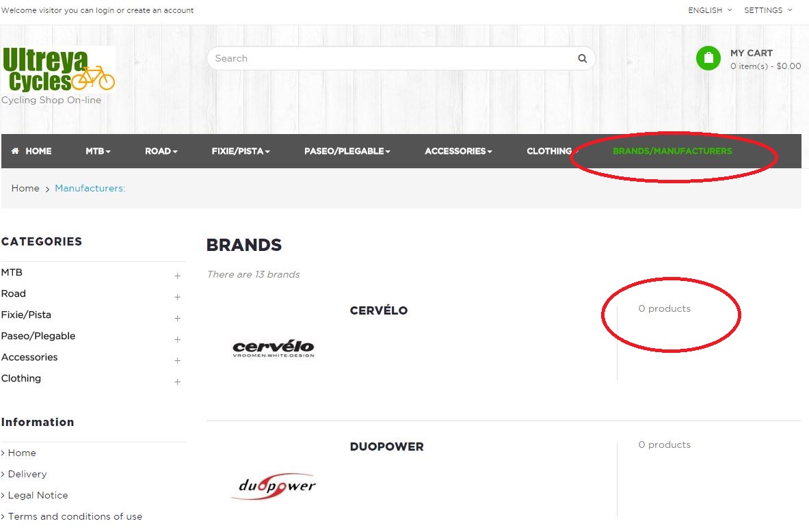
Task: Open Terms and conditions of use link
Action: (75, 516)
